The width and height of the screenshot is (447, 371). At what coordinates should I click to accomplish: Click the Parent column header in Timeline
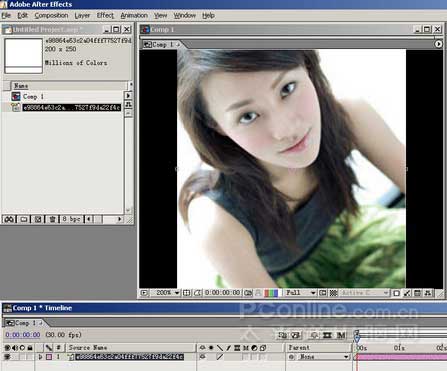[x=299, y=348]
